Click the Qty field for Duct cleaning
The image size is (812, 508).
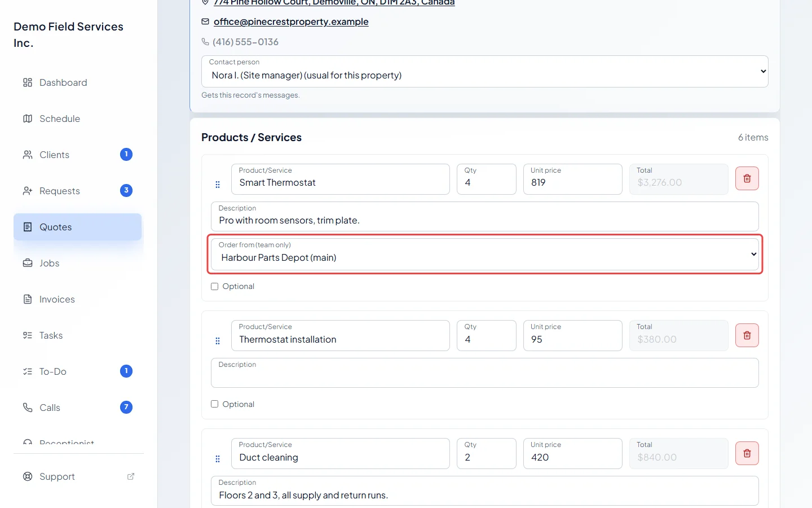[x=487, y=453]
